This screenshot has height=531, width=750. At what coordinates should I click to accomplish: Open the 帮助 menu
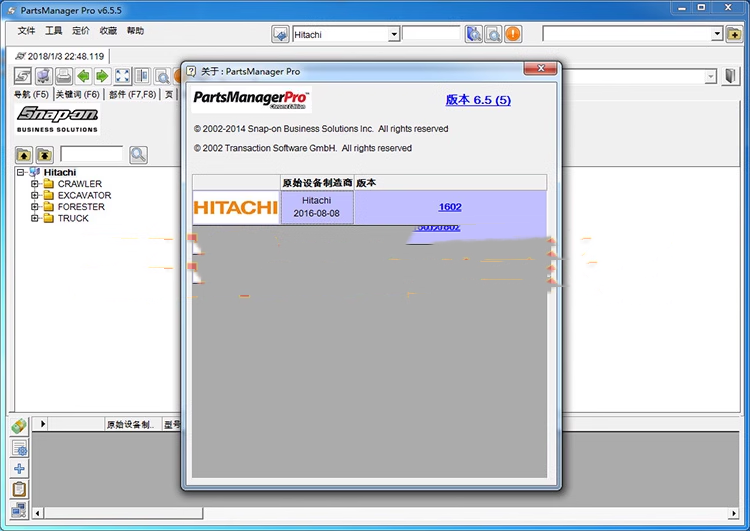[135, 31]
